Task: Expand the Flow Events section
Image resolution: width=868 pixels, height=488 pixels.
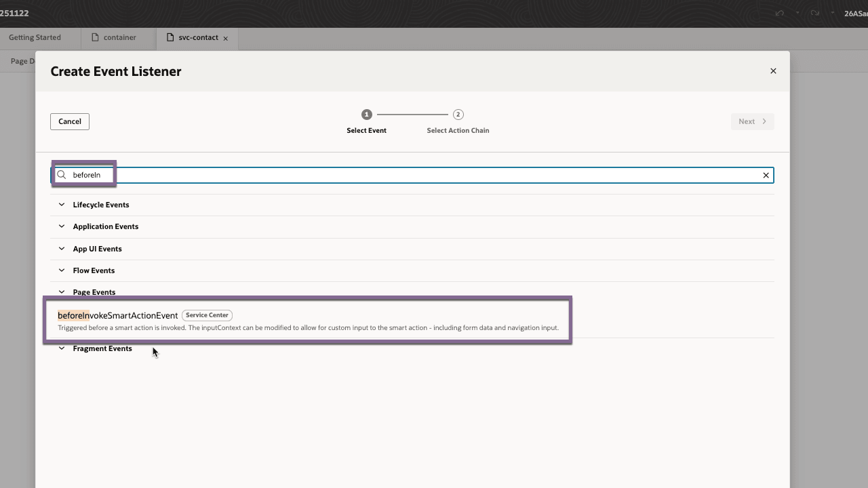Action: click(x=61, y=270)
